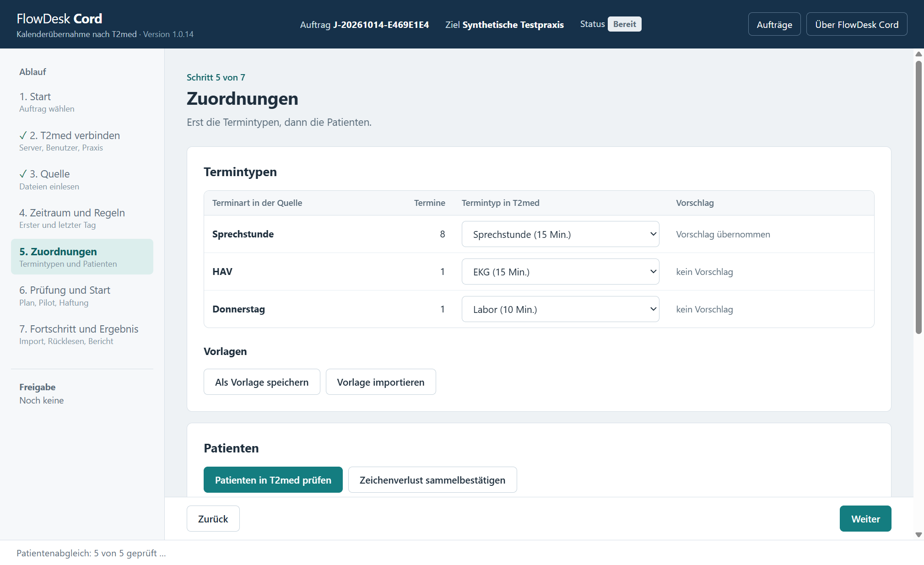Click Als Vorlage speichern button

coord(262,382)
